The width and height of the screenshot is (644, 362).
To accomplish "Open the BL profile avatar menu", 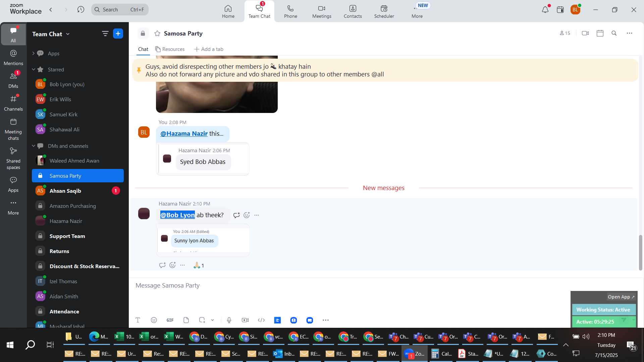I will click(576, 10).
